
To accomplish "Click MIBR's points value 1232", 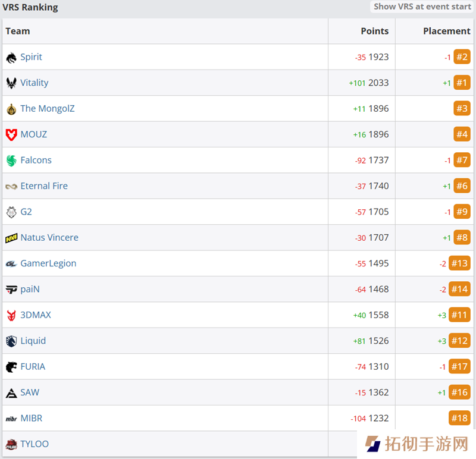I will pyautogui.click(x=378, y=418).
